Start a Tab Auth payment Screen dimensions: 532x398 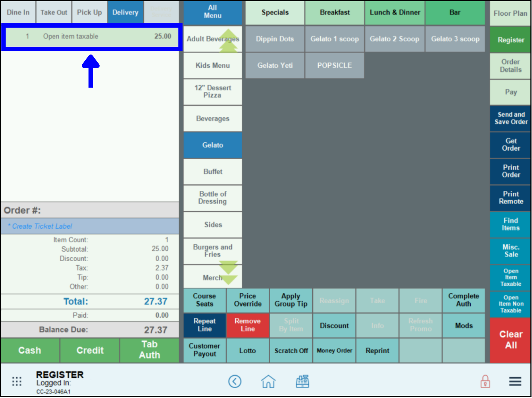(x=149, y=350)
